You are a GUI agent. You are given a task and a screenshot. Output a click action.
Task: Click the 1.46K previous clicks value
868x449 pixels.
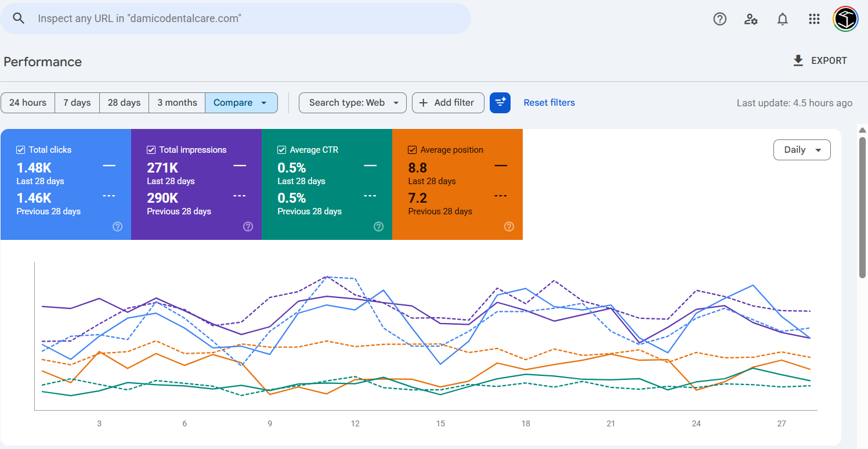click(x=34, y=198)
